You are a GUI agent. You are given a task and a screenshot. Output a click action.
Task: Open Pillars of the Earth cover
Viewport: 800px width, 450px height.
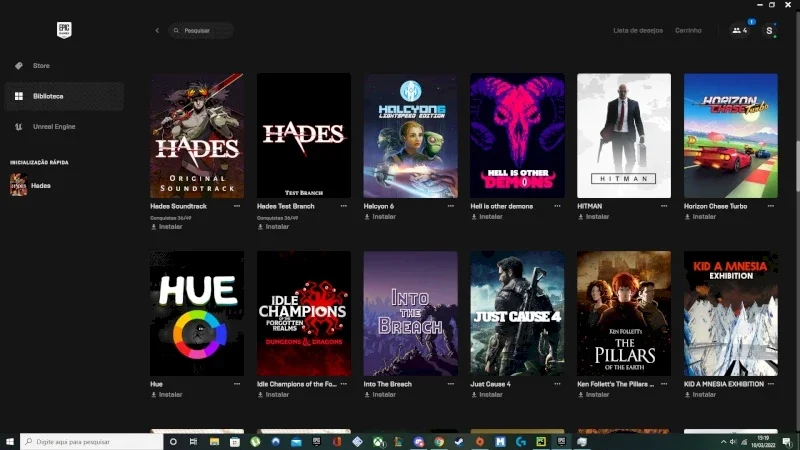click(x=624, y=313)
